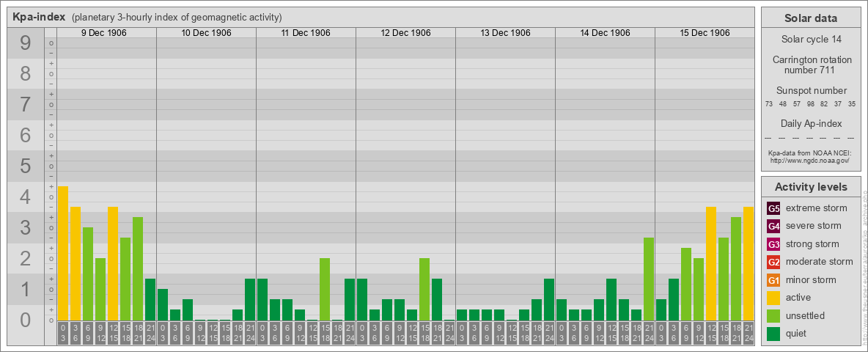The width and height of the screenshot is (868, 352).
Task: Click the large '9' Kp scale label
Action: [25, 43]
